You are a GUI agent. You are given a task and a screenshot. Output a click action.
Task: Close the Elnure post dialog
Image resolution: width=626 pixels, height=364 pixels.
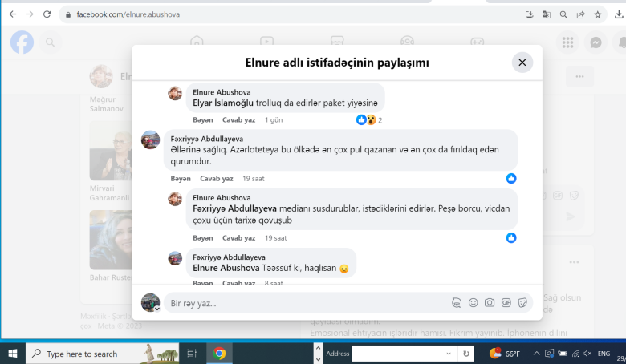(522, 63)
